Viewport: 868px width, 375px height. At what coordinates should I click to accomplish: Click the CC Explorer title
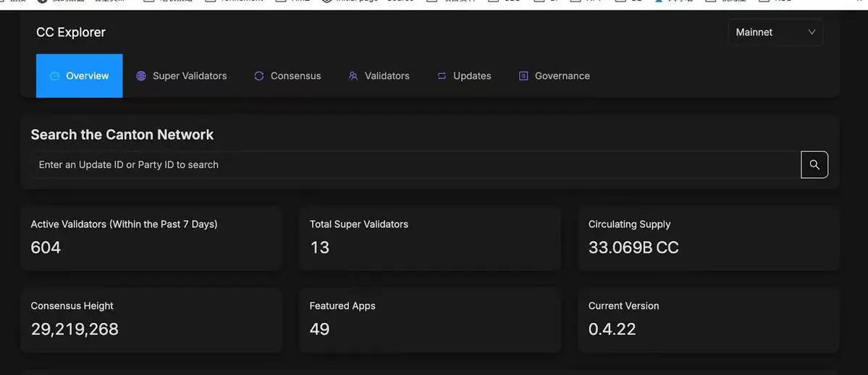coord(71,32)
